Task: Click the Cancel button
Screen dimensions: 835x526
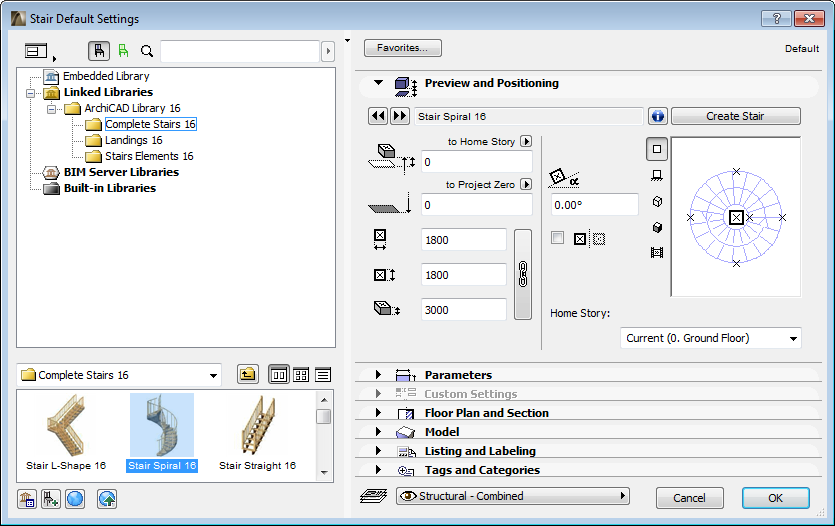Action: pos(690,498)
